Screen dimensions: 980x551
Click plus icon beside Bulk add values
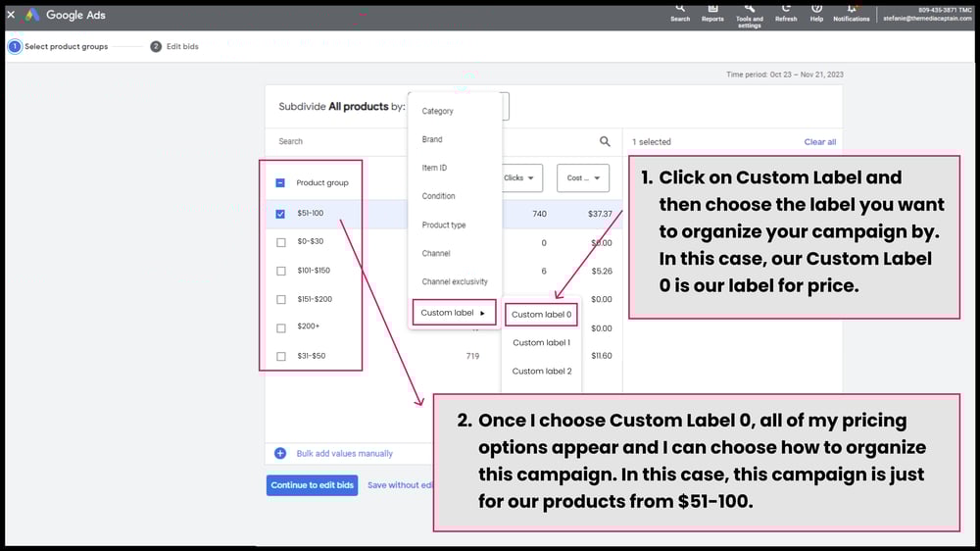280,453
